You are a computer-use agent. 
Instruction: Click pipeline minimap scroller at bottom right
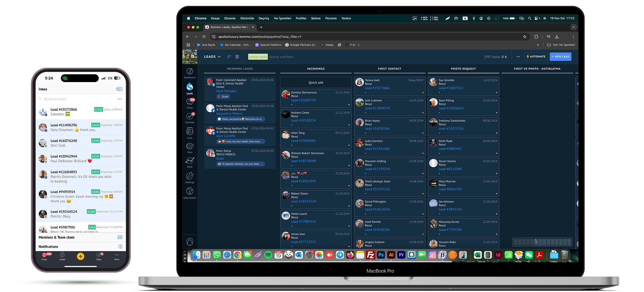[x=542, y=242]
